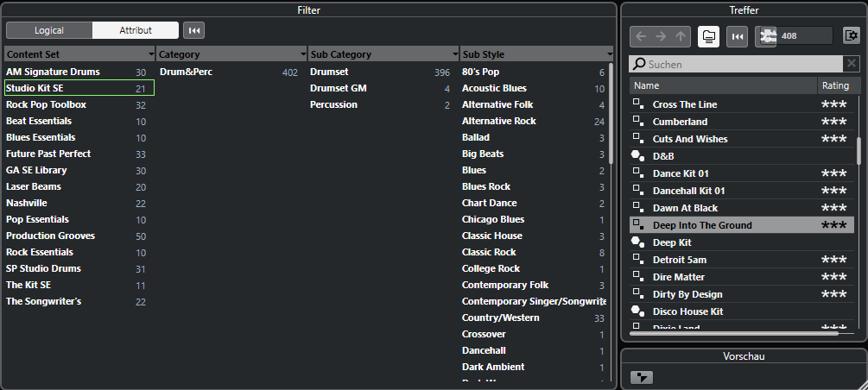This screenshot has width=868, height=390.
Task: Sort results by the Rating column header
Action: [835, 85]
